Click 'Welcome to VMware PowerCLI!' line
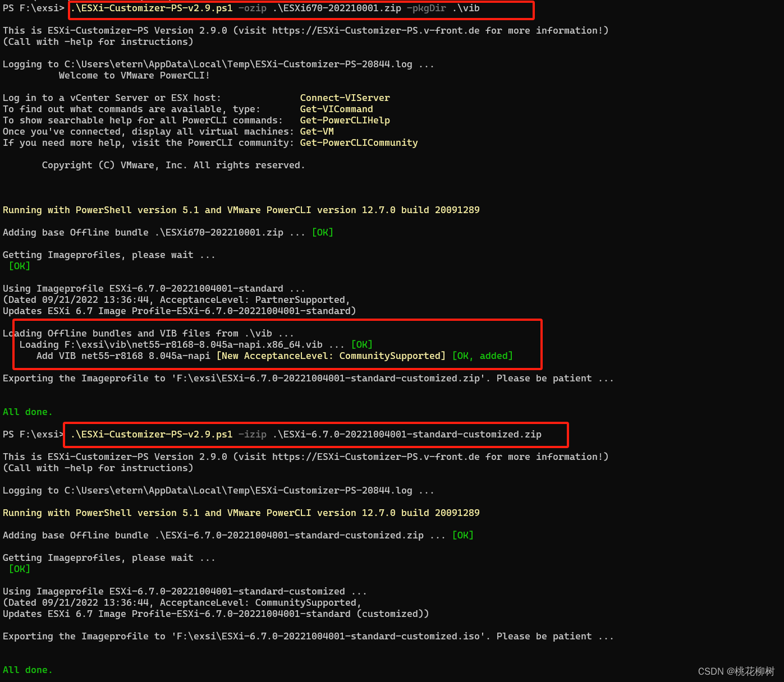Viewport: 784px width, 682px height. pos(134,76)
